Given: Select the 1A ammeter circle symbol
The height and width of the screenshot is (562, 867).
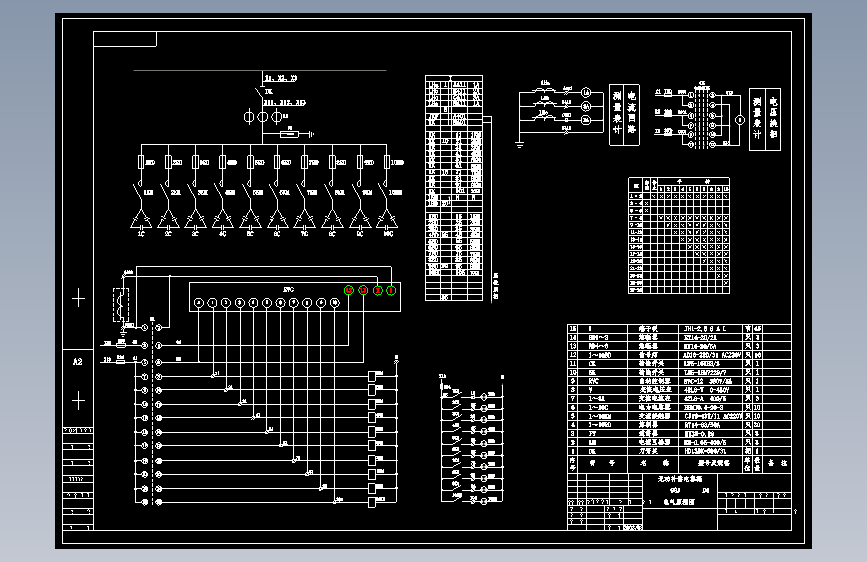Looking at the screenshot, I should [586, 93].
